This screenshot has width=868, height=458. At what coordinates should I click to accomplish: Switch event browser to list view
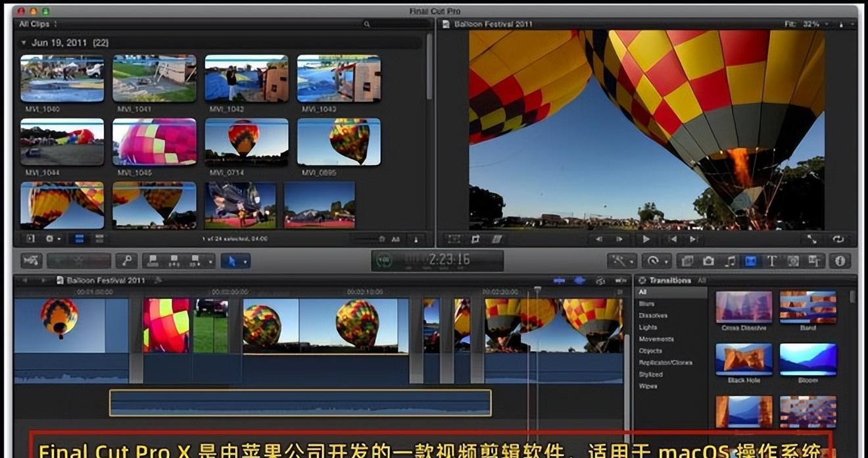[x=99, y=239]
